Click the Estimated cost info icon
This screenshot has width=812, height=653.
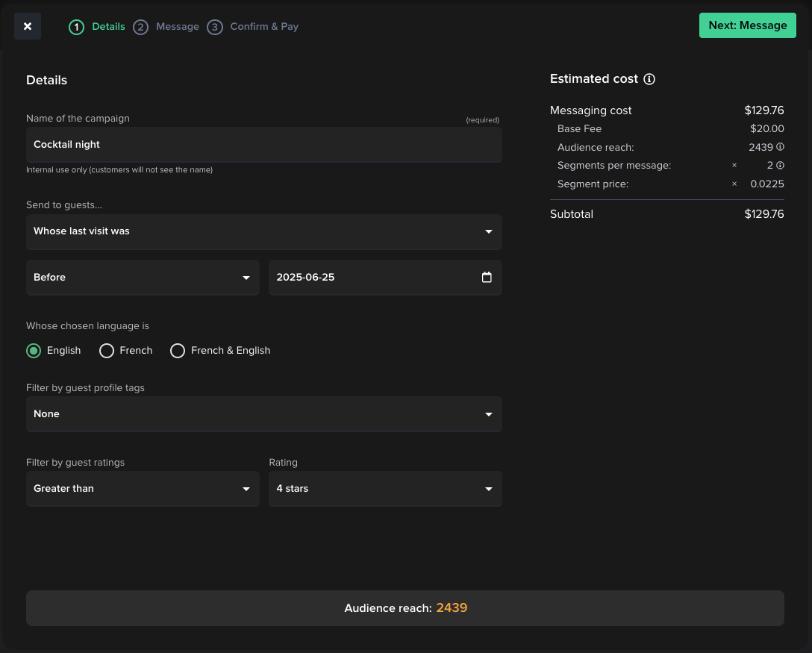[x=649, y=79]
